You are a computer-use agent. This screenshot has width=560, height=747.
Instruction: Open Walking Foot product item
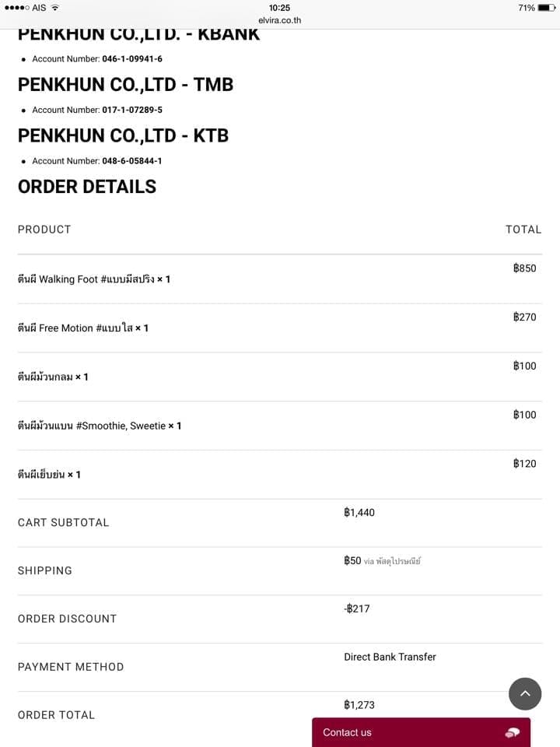(x=93, y=279)
